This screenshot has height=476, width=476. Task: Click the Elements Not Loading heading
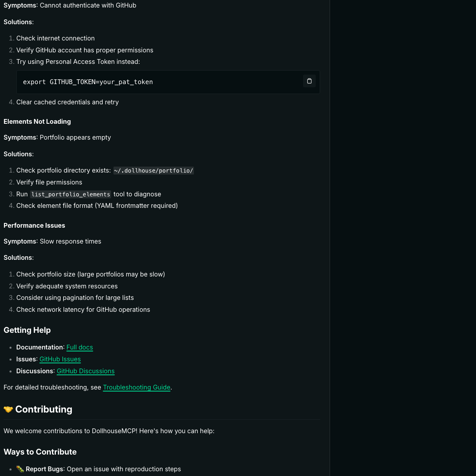pyautogui.click(x=37, y=121)
